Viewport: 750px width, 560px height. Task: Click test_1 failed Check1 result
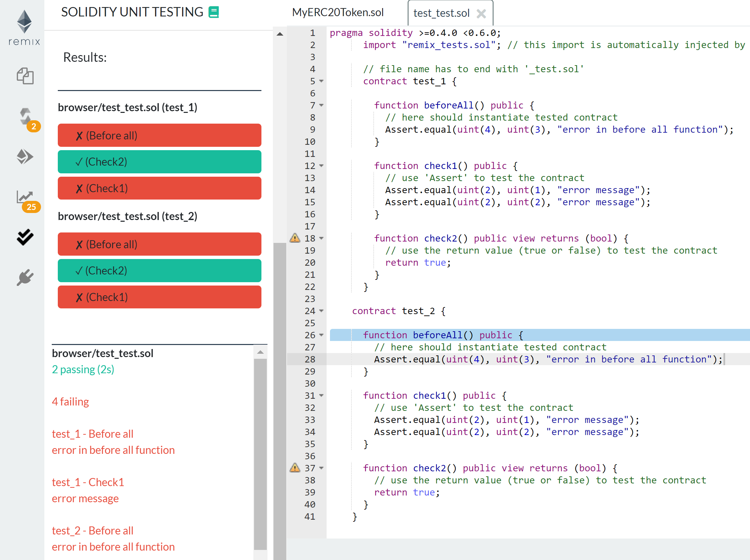coord(159,188)
